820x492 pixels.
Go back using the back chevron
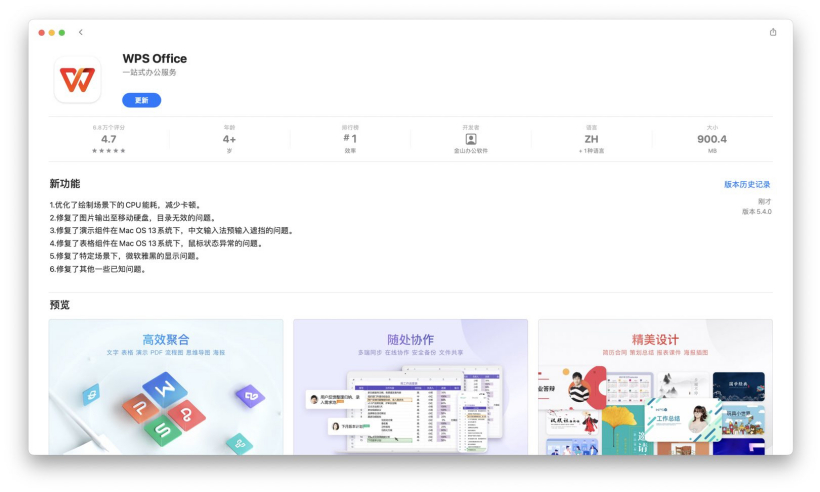tap(80, 32)
